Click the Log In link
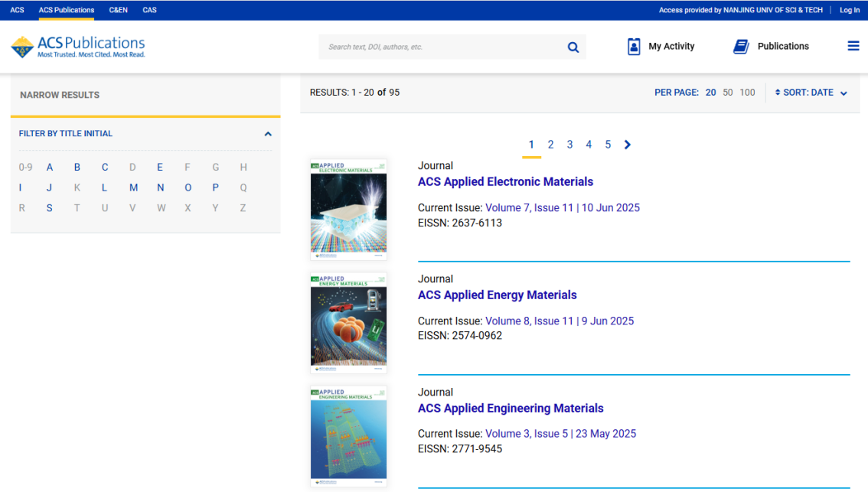This screenshot has height=492, width=868. 850,10
